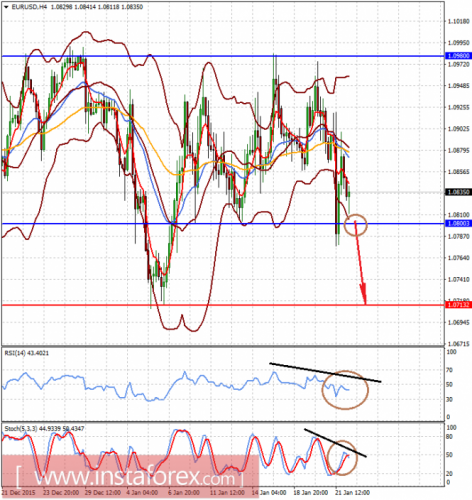Screen dimensions: 472x500
Task: Select the 1.10180 price axis value
Action: [x=459, y=21]
